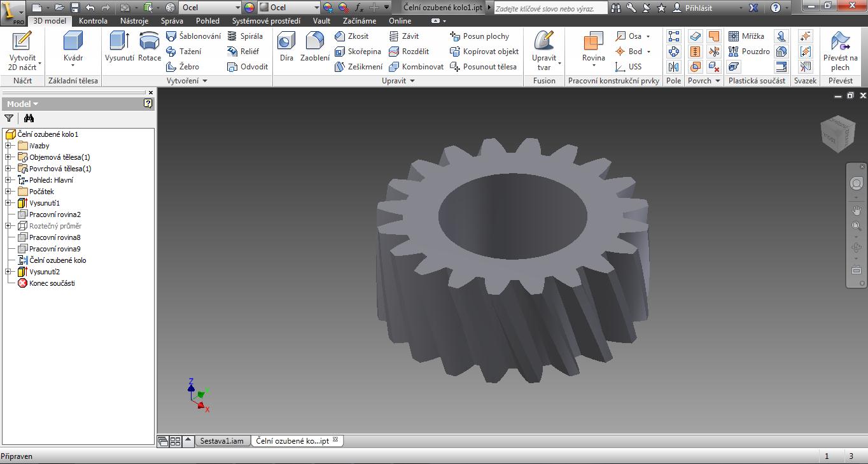The height and width of the screenshot is (464, 868).
Task: Switch to Sestava1.iam document tab
Action: tap(222, 441)
